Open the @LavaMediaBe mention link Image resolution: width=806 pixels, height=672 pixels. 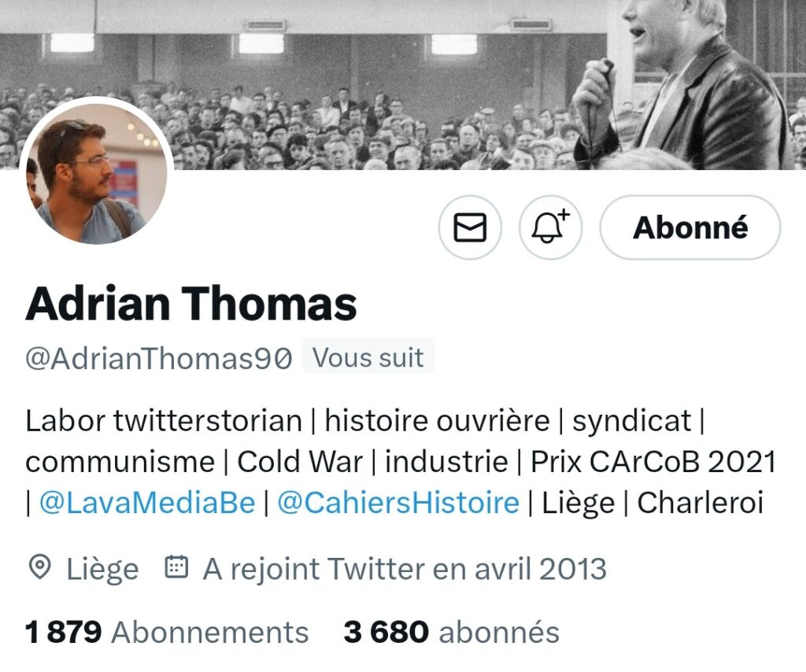(147, 503)
